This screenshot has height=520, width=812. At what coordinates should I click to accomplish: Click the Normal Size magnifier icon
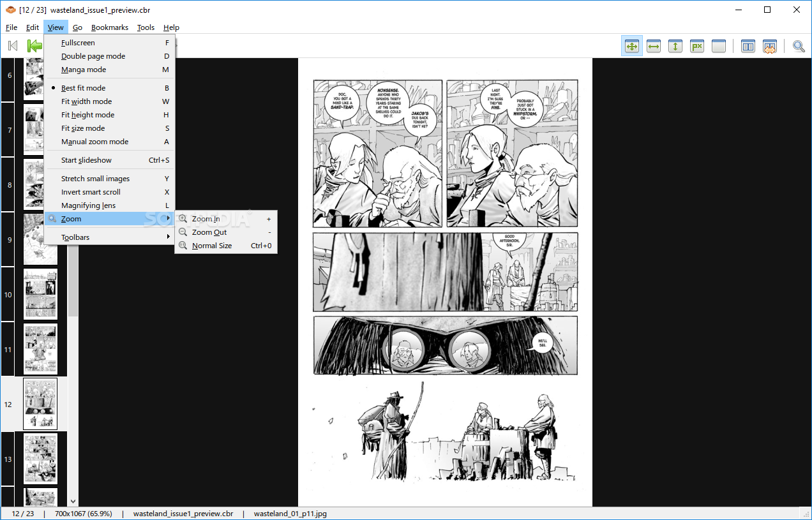point(183,246)
